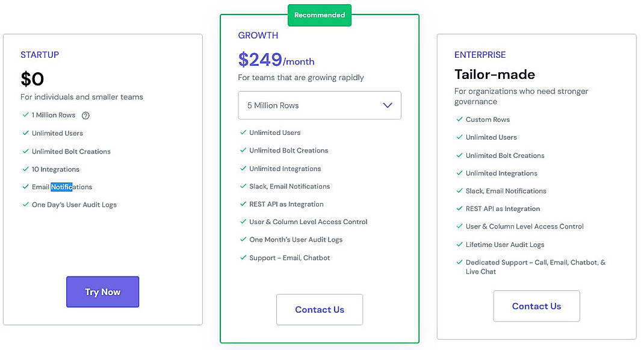
Task: Click the chevron arrow on the rows selector
Action: point(388,105)
